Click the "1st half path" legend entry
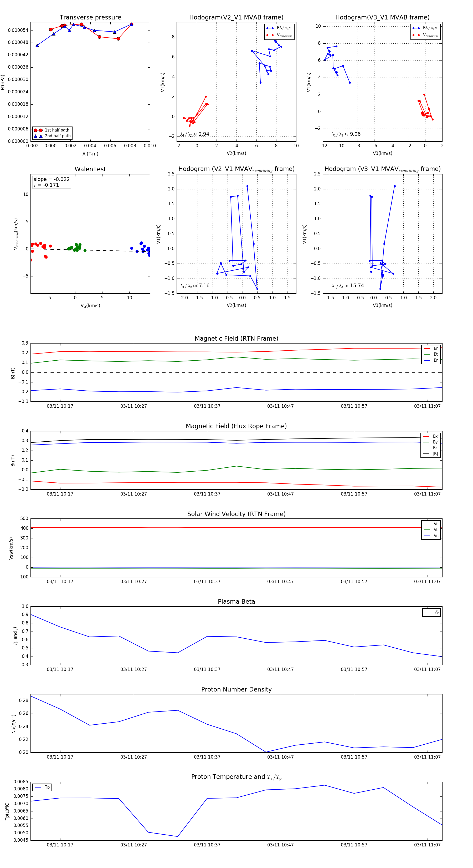 52,130
